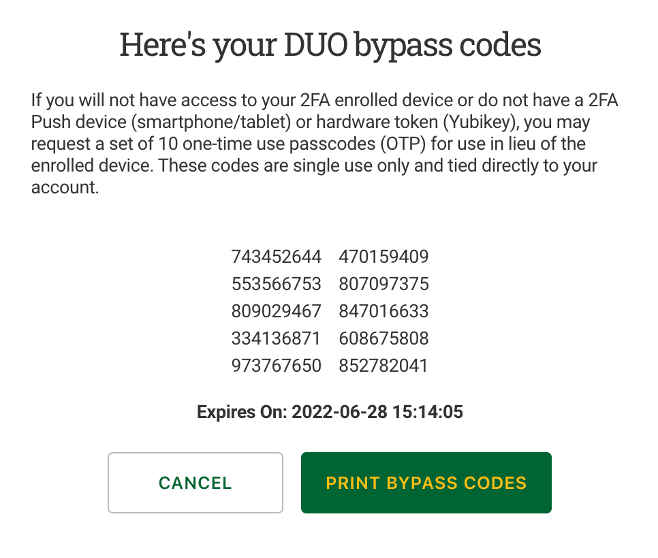Pick the passcode 553566753
658x558 pixels.
click(276, 284)
